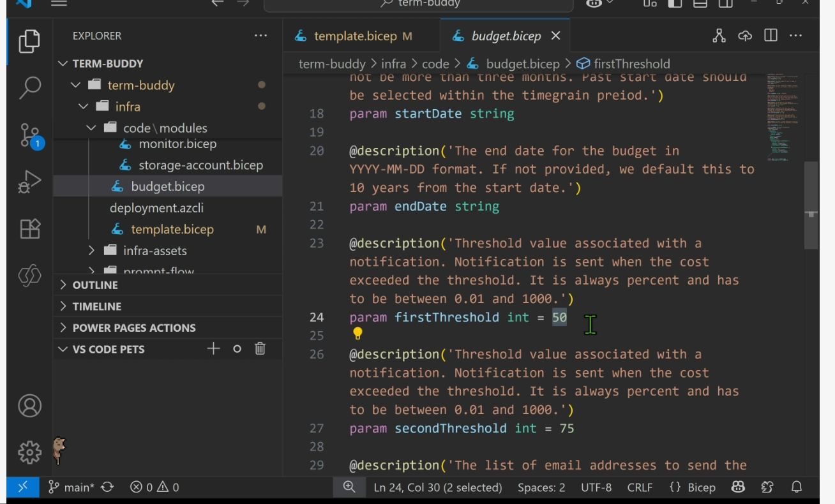The height and width of the screenshot is (504, 835).
Task: Add a new pet with plus icon
Action: (x=213, y=348)
